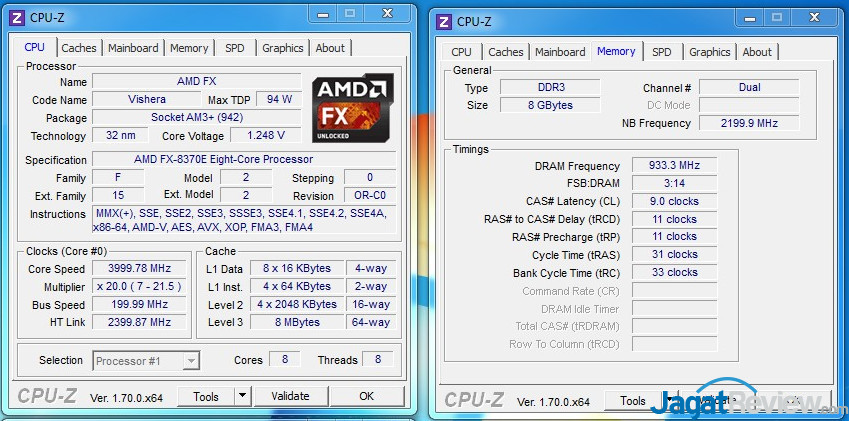849x421 pixels.
Task: Select the Memory tab in left window
Action: tap(189, 48)
